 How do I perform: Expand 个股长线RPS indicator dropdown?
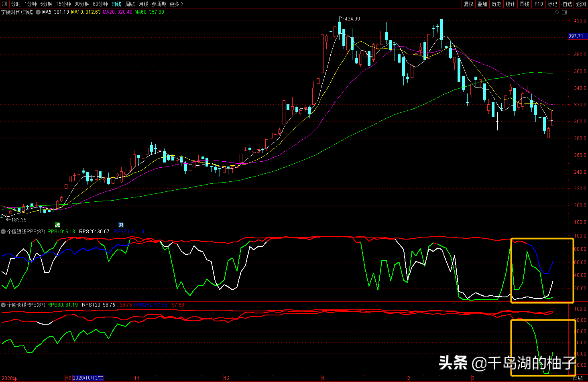(x=3, y=305)
